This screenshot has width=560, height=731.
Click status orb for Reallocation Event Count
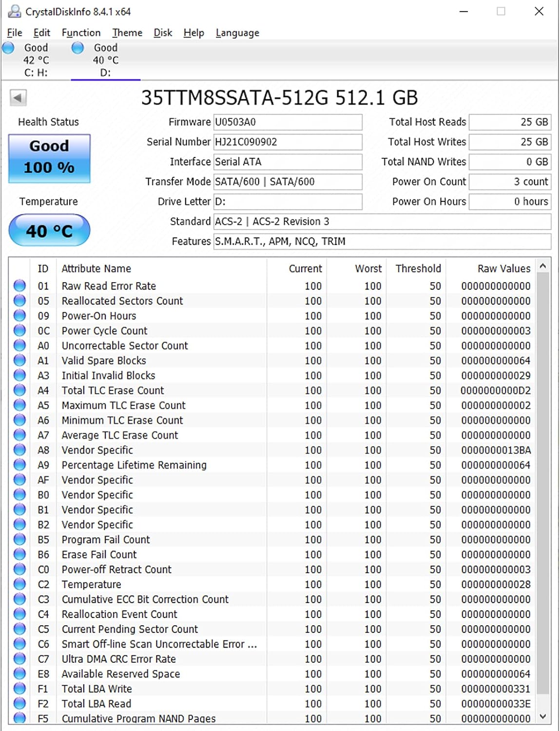pos(19,614)
